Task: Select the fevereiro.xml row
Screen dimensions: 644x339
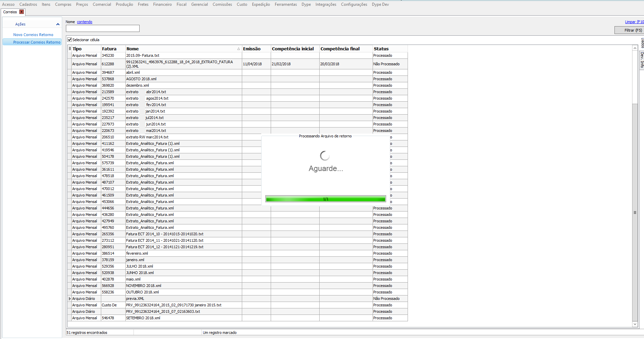Action: [238, 253]
